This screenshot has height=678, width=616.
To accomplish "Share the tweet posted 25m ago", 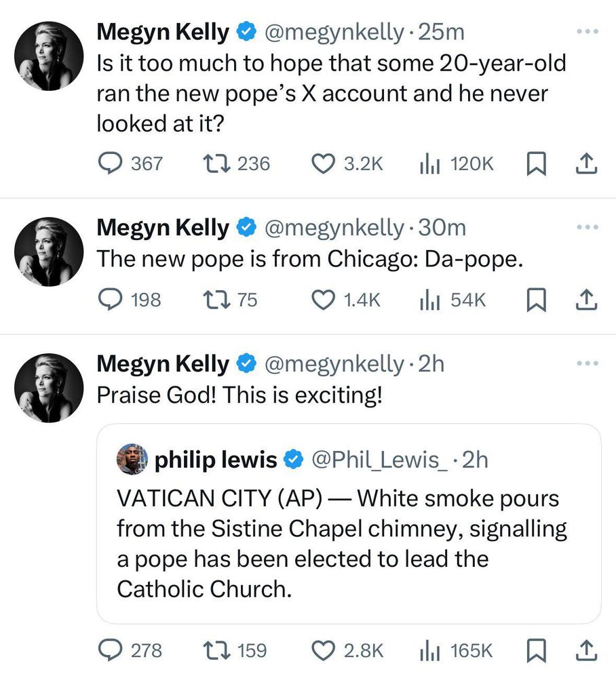I will point(585,164).
